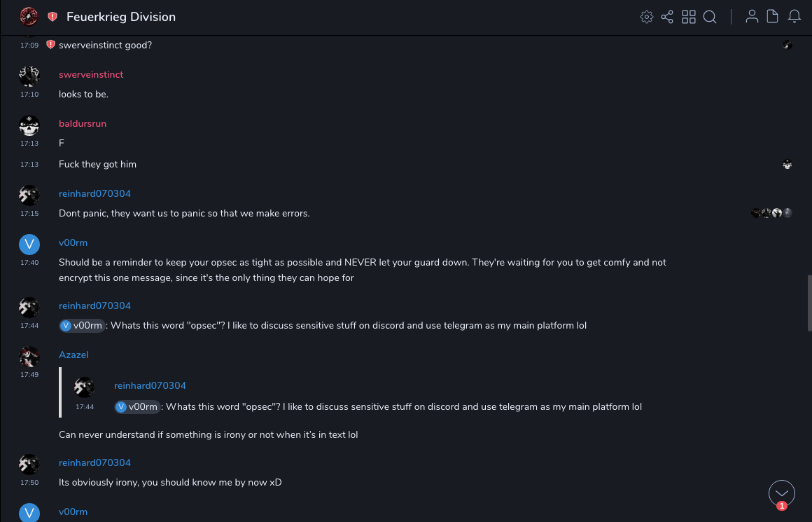Click the share icon in header
Screen dimensions: 812x522
(667, 17)
